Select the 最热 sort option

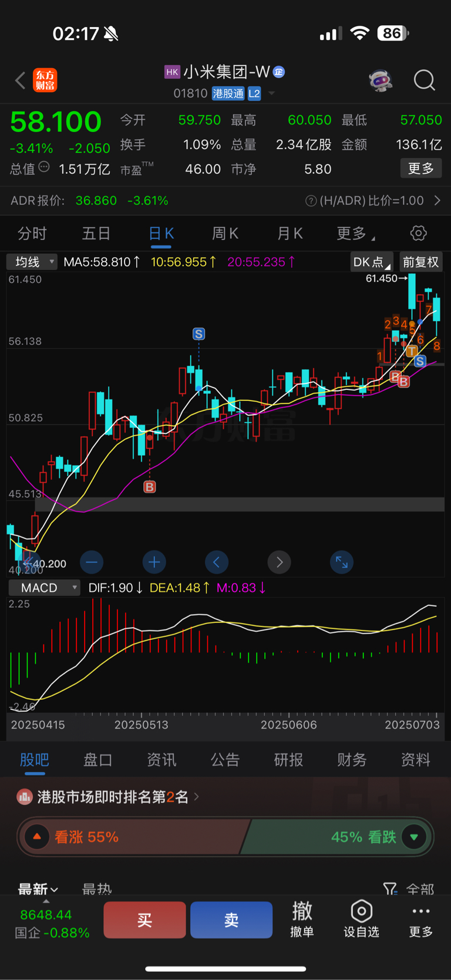[97, 889]
